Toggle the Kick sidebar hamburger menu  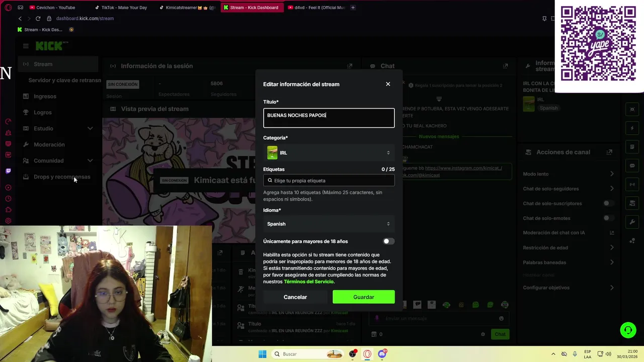[26, 46]
